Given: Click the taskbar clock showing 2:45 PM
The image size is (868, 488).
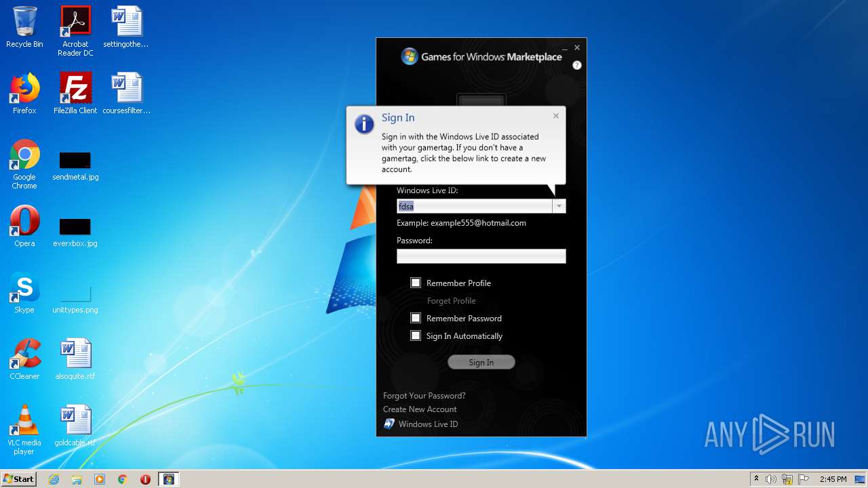Looking at the screenshot, I should tap(833, 479).
